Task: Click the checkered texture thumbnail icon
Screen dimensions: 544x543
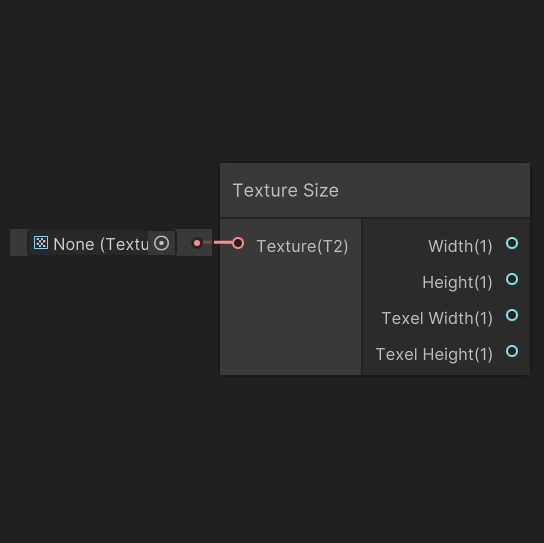Action: pyautogui.click(x=41, y=243)
